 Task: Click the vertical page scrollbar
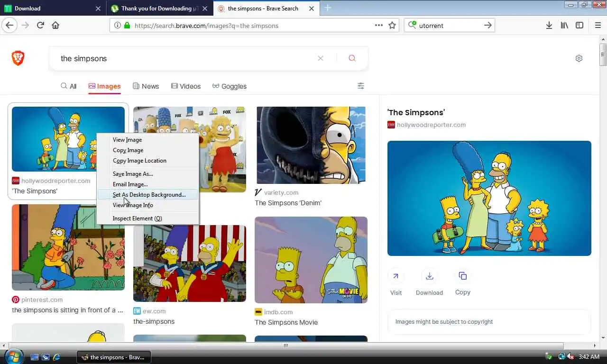pyautogui.click(x=603, y=55)
